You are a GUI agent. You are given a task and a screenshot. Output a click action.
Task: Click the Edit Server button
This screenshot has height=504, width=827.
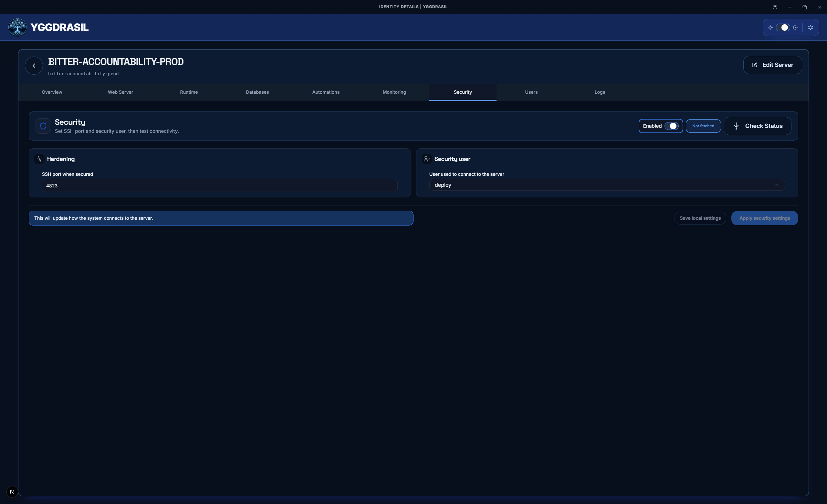pos(773,65)
